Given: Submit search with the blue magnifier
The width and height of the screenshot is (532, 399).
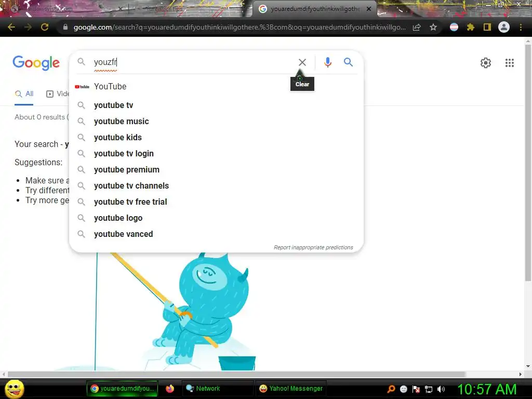Looking at the screenshot, I should [348, 62].
